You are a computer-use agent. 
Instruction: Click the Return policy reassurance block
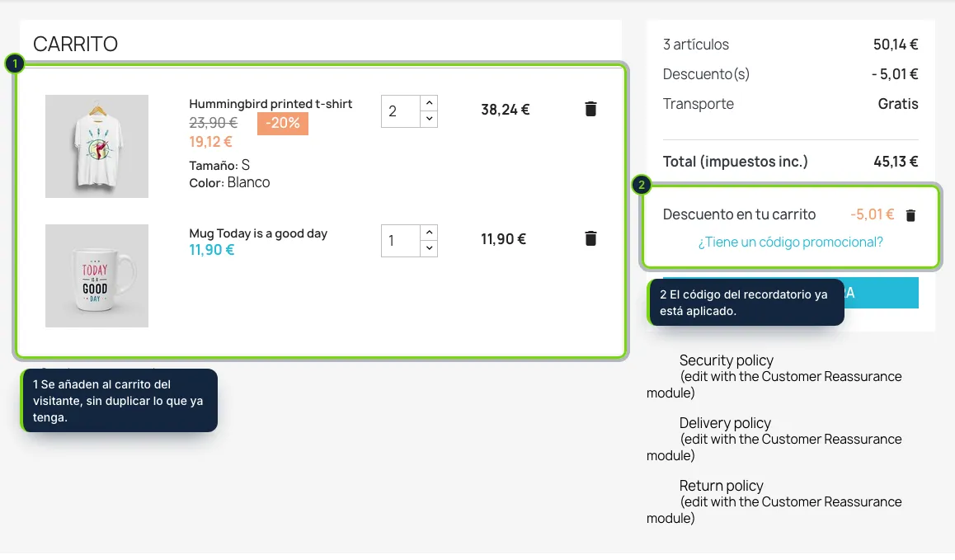coord(774,502)
